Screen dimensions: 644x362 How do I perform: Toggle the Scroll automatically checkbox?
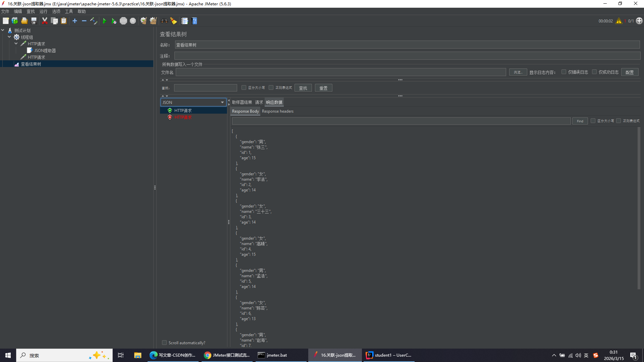(164, 343)
